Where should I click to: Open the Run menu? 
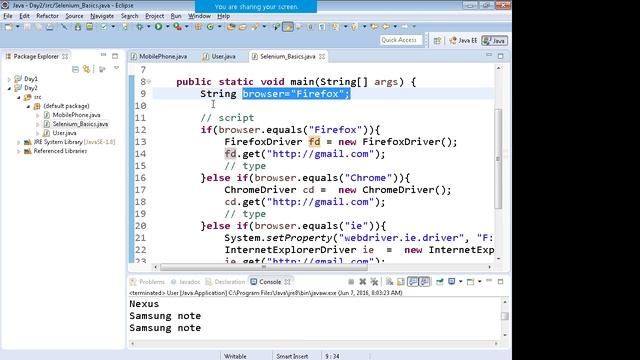click(176, 16)
